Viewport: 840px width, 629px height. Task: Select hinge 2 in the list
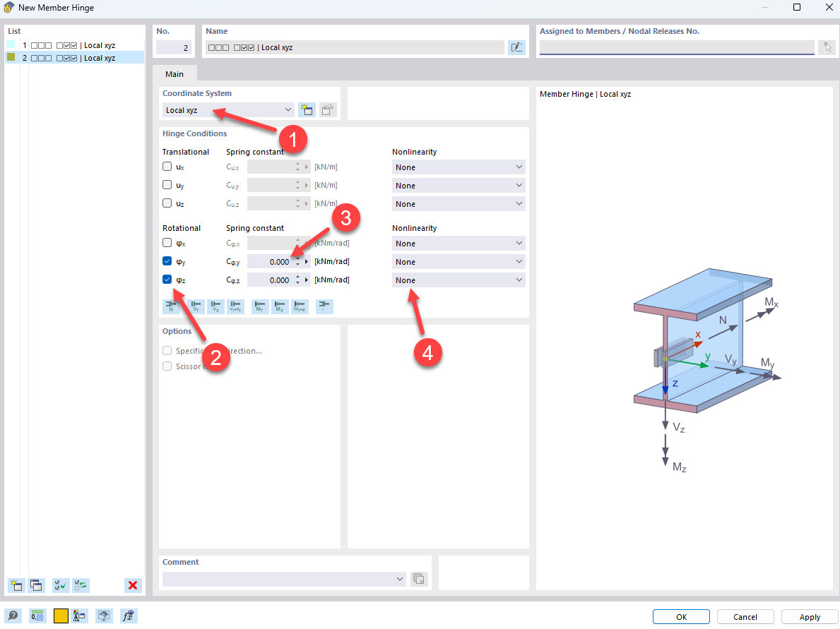coord(74,57)
